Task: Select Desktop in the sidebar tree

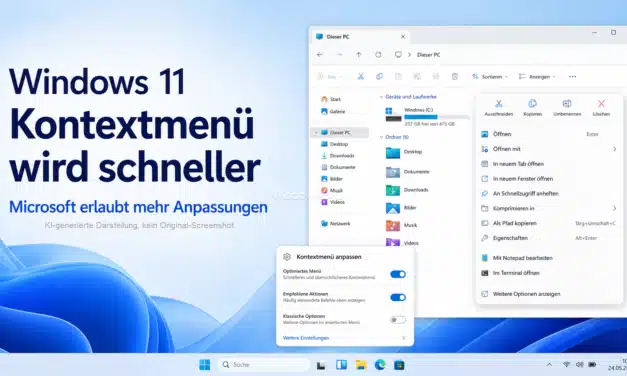Action: click(335, 144)
